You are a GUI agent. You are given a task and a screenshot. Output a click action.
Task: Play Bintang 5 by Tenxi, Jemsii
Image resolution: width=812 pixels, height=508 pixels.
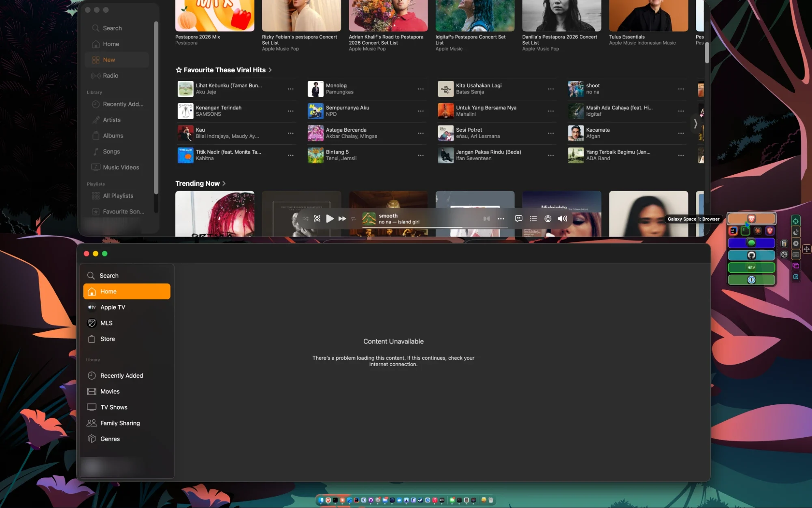pyautogui.click(x=315, y=155)
